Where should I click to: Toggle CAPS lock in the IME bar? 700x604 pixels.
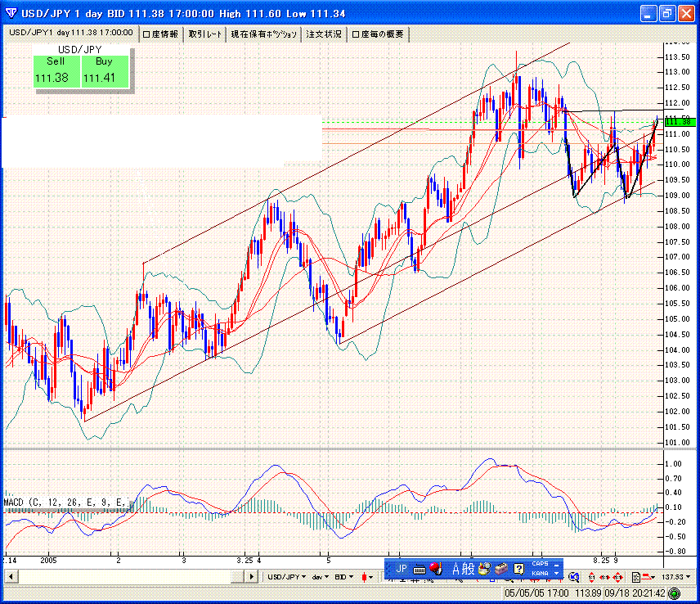(x=540, y=564)
